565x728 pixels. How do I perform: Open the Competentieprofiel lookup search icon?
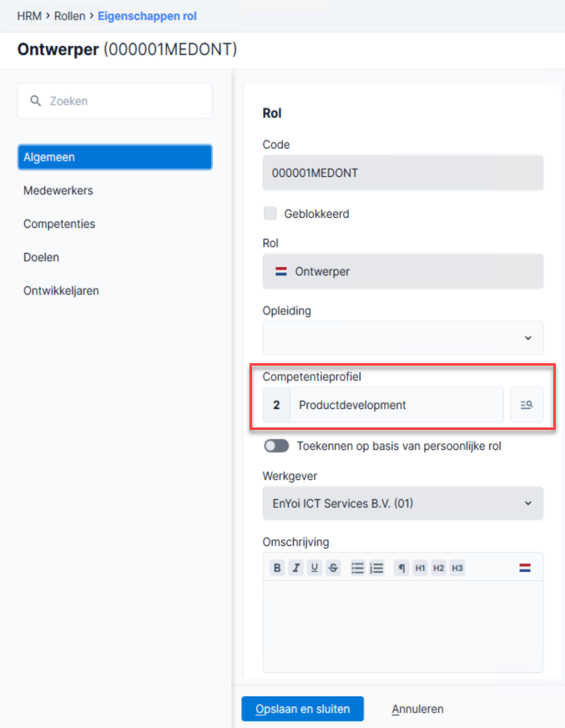pyautogui.click(x=527, y=405)
